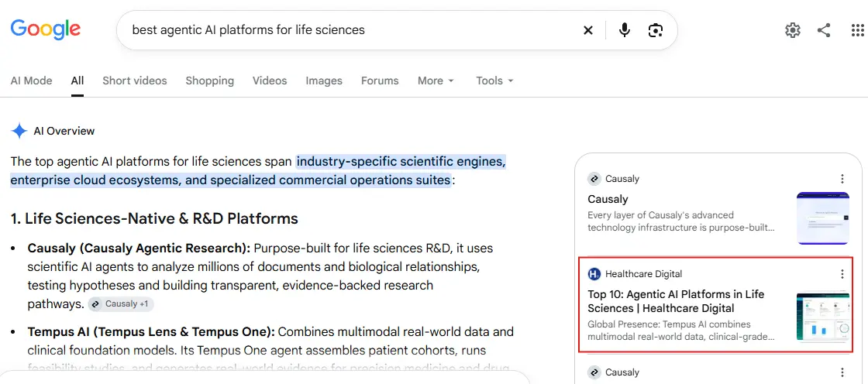
Task: Open Top 10: Agentic AI Platforms link
Action: click(x=676, y=301)
